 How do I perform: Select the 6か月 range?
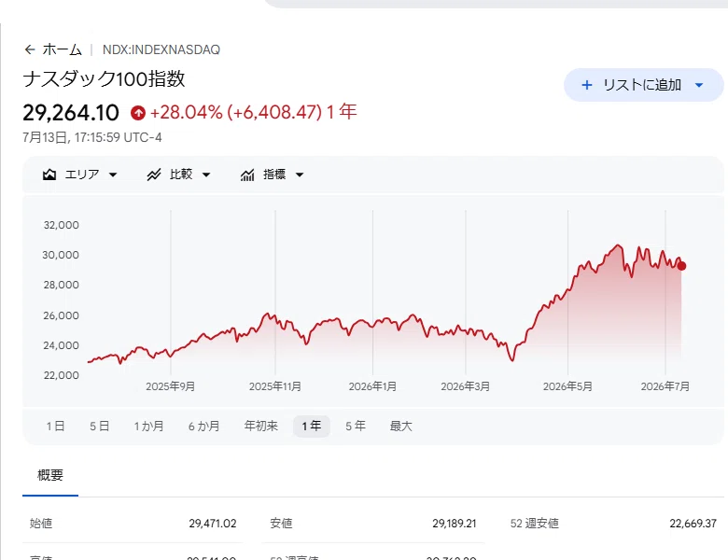pyautogui.click(x=203, y=426)
